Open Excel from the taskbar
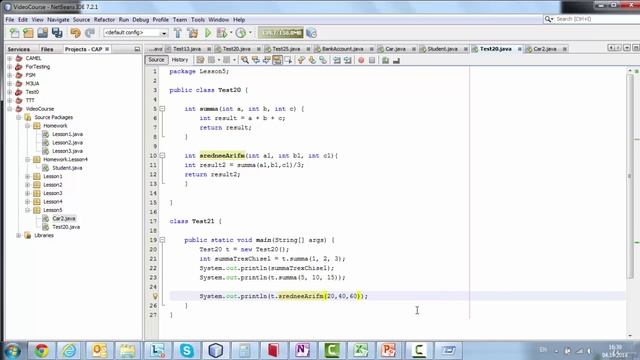Viewport: 640px width, 360px height. (360, 350)
